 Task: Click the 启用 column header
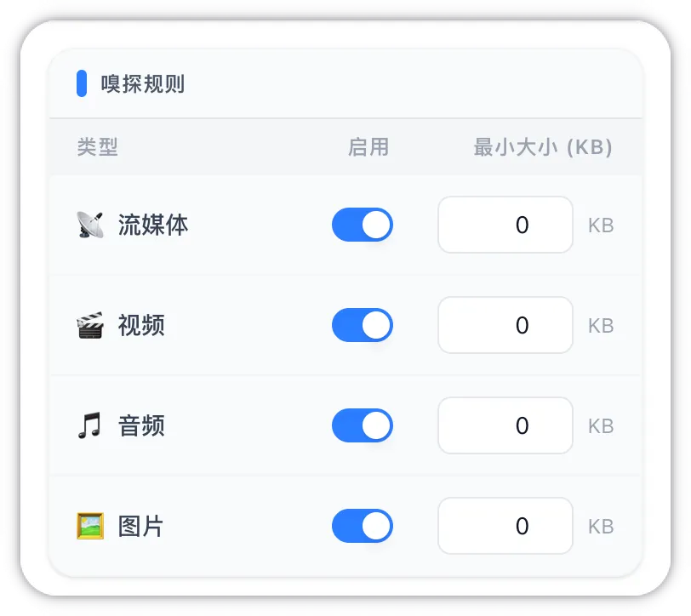[368, 146]
